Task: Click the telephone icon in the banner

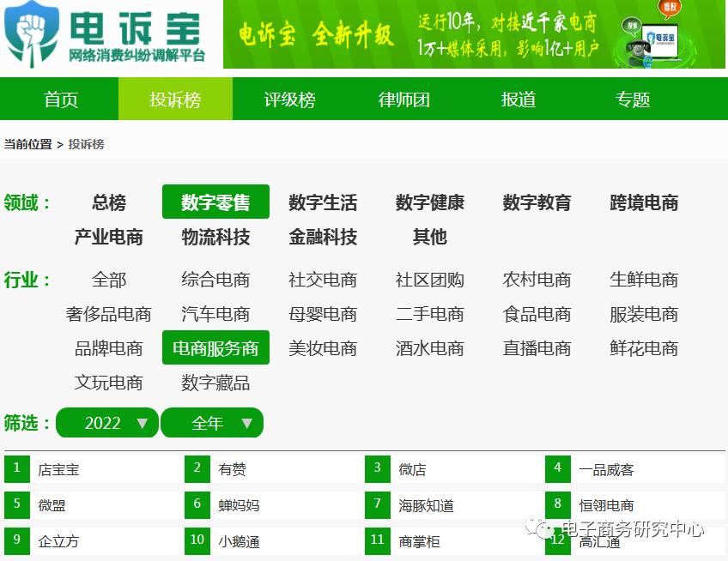Action: click(639, 50)
